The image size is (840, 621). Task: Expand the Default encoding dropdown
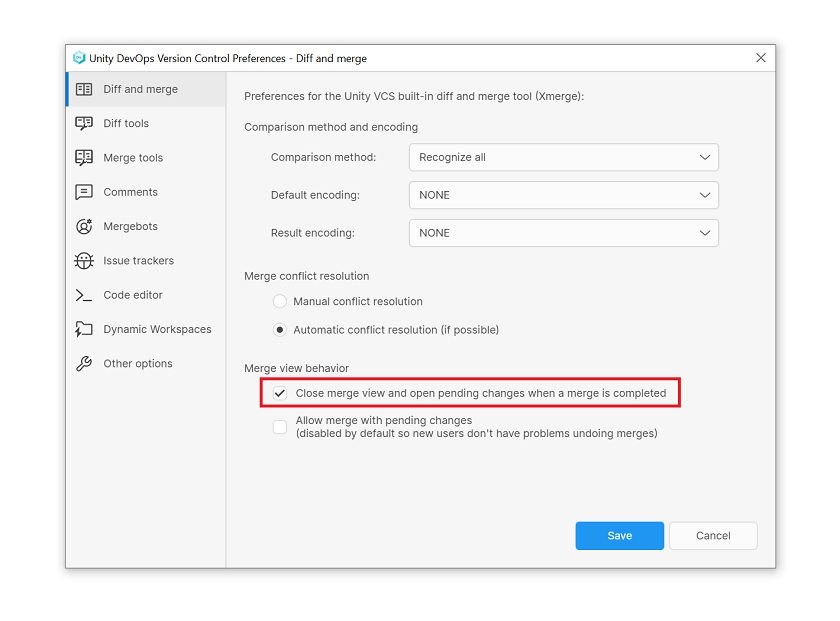click(x=563, y=195)
